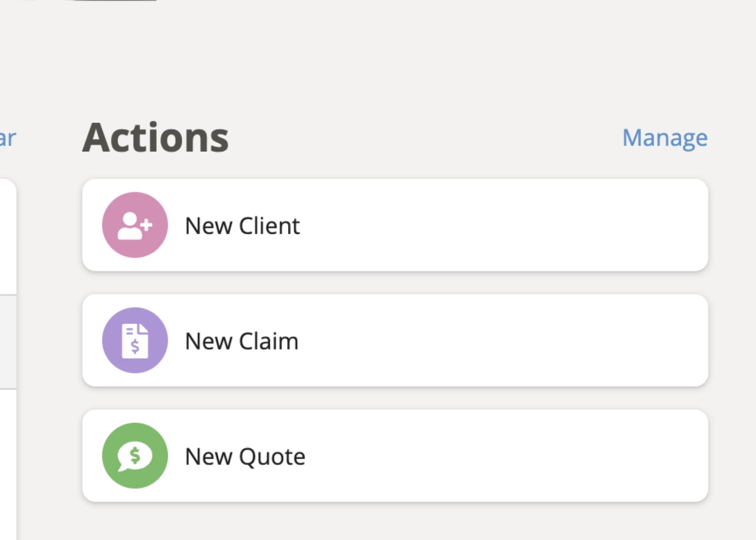The image size is (756, 540).
Task: Click the Actions section heading
Action: (x=156, y=138)
